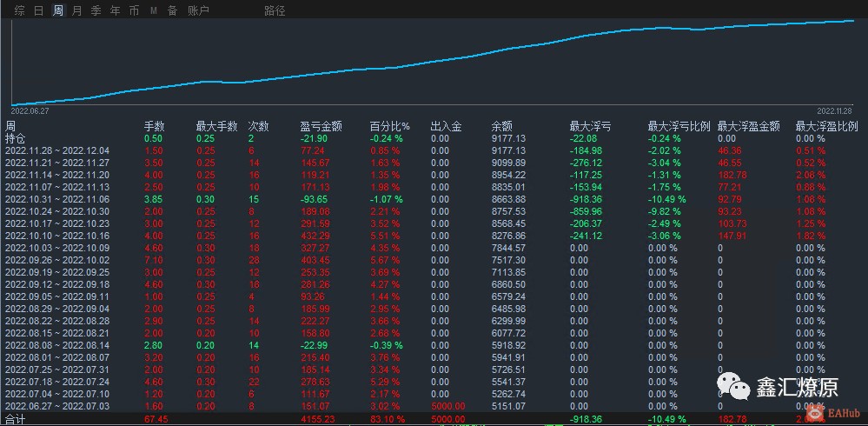
Task: Click loss amount -93.65 cell
Action: pyautogui.click(x=313, y=199)
